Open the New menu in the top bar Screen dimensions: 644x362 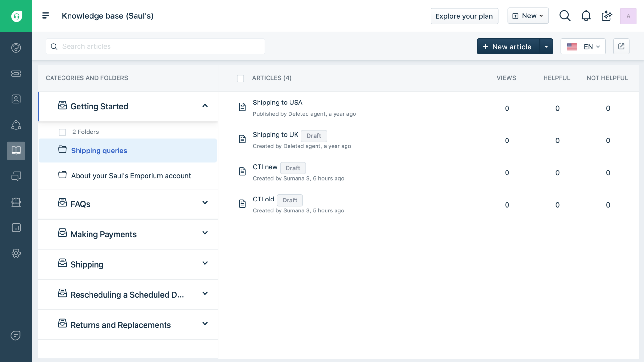pyautogui.click(x=528, y=15)
